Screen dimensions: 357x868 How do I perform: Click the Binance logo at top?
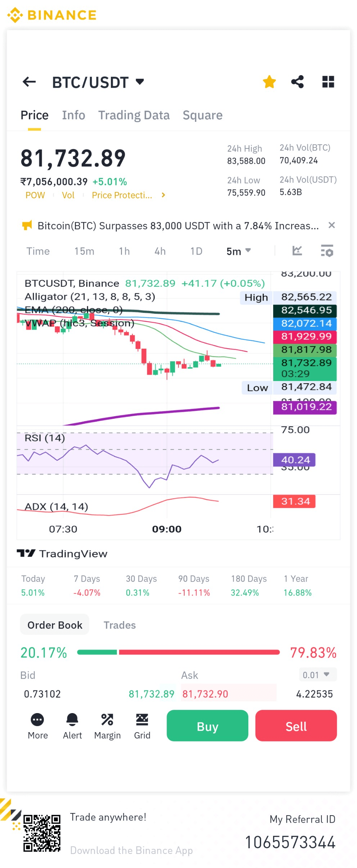[52, 15]
